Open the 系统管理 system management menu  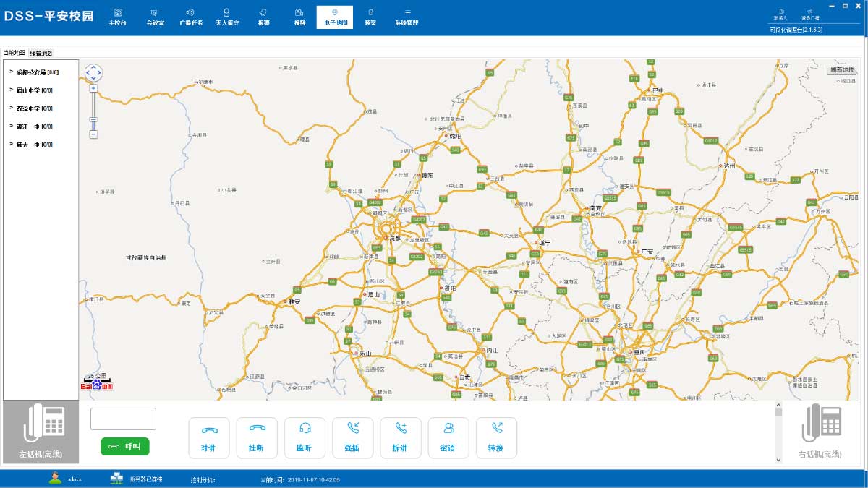pyautogui.click(x=407, y=17)
